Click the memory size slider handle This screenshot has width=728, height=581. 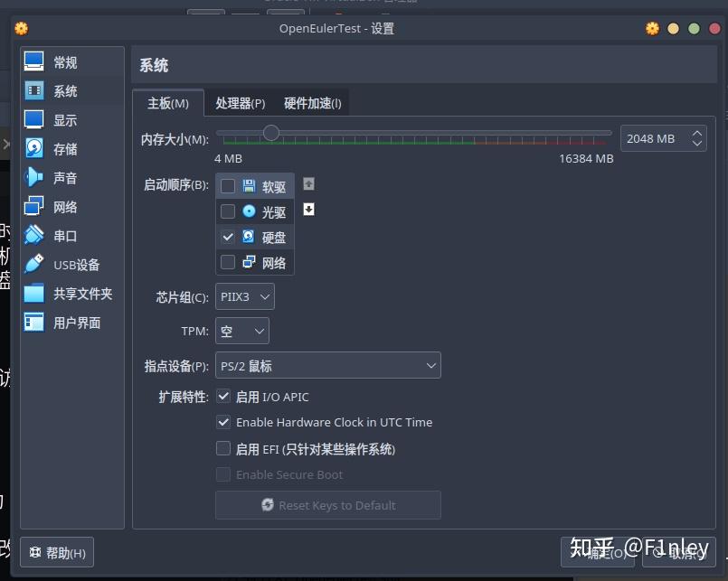[x=271, y=133]
